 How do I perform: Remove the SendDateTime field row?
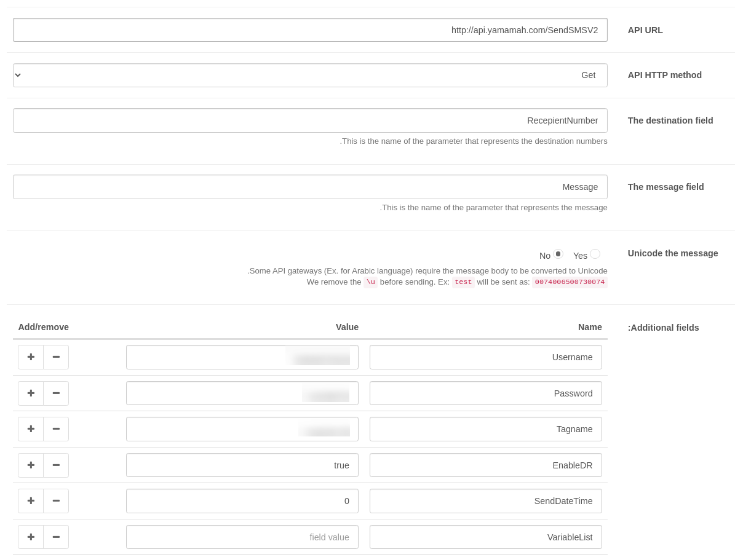tap(56, 501)
